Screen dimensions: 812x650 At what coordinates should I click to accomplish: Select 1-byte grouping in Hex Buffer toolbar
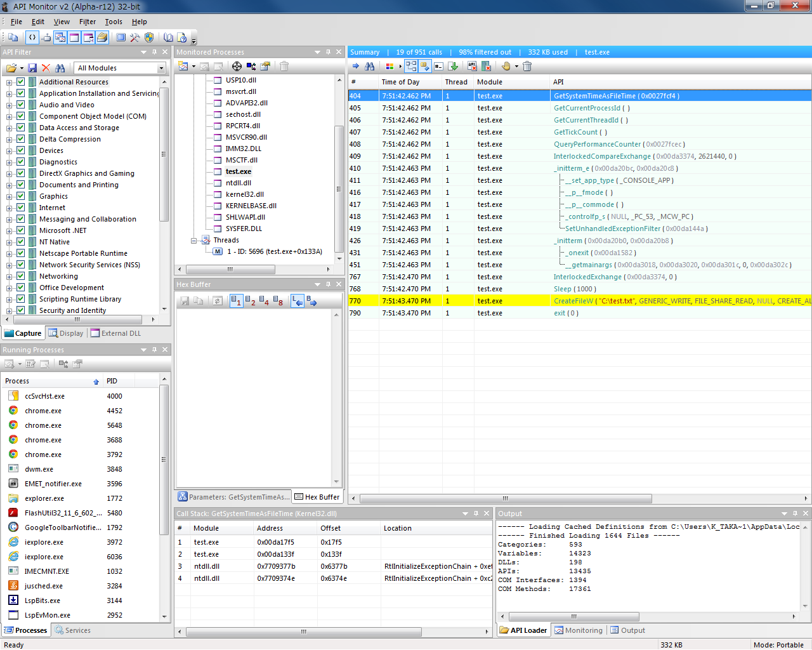(236, 301)
